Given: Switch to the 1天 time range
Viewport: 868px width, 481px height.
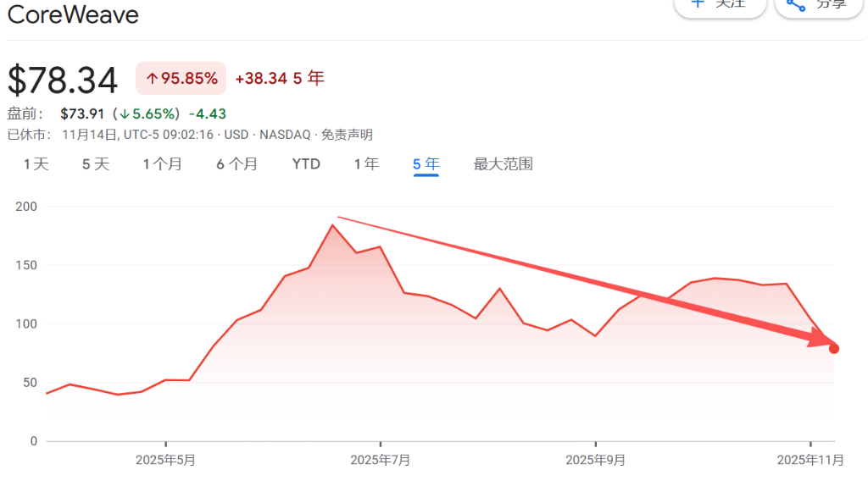Looking at the screenshot, I should click(x=36, y=164).
